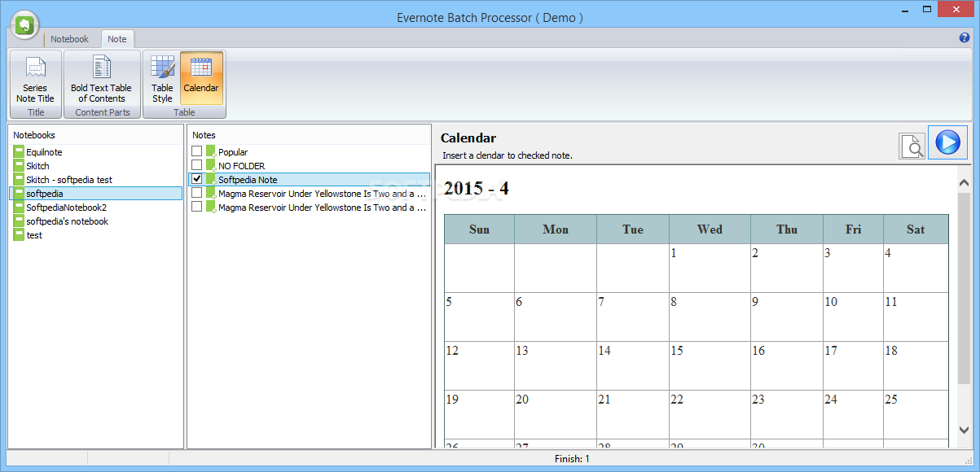Click the Softpedia Note icon

tap(211, 180)
